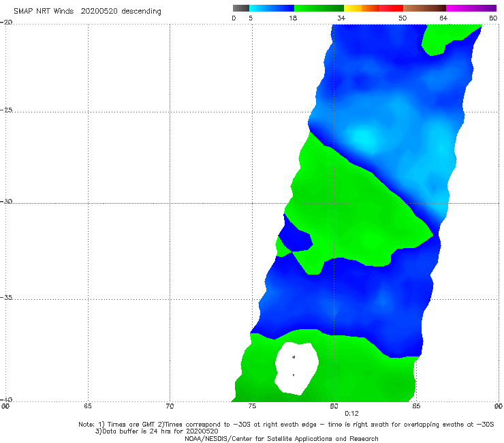Click the longitude axis label '65'
The width and height of the screenshot is (504, 443).
88,406
